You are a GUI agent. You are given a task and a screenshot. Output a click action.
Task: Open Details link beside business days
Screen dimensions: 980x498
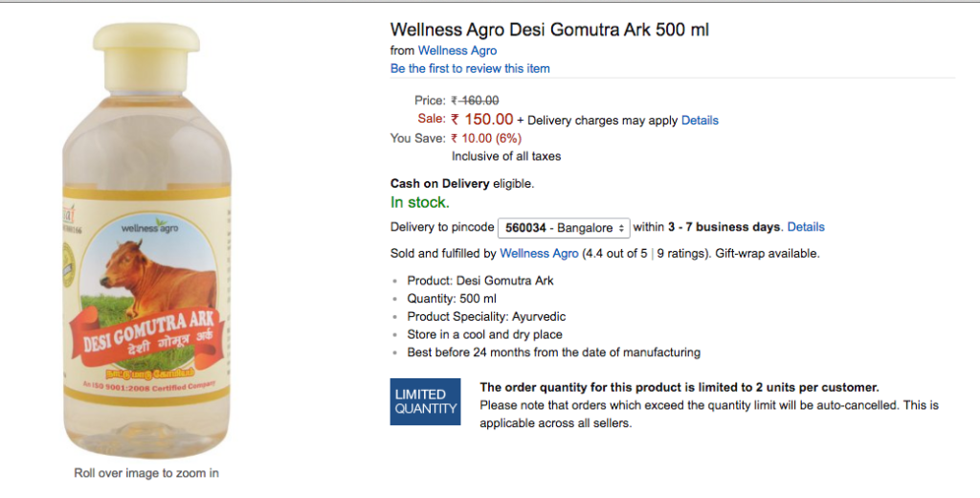pyautogui.click(x=805, y=227)
